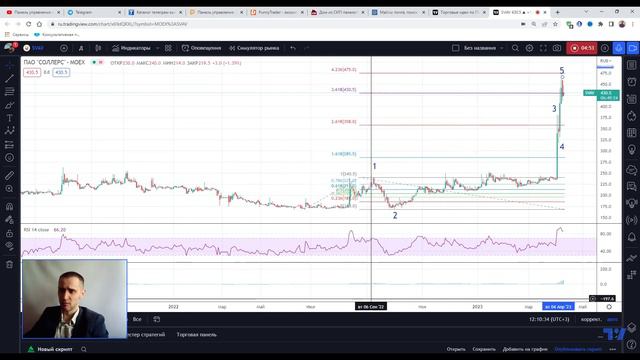Open chart settings from top toolbar

pos(529,48)
